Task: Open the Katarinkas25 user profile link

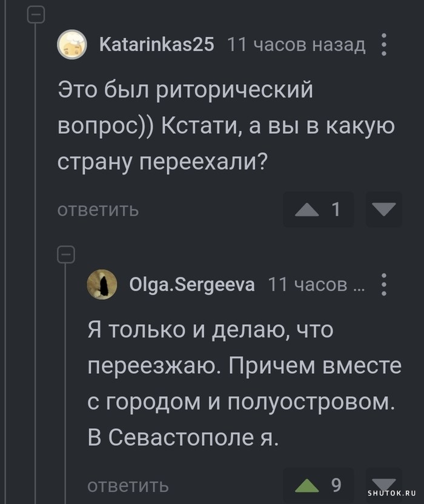Action: (x=156, y=45)
